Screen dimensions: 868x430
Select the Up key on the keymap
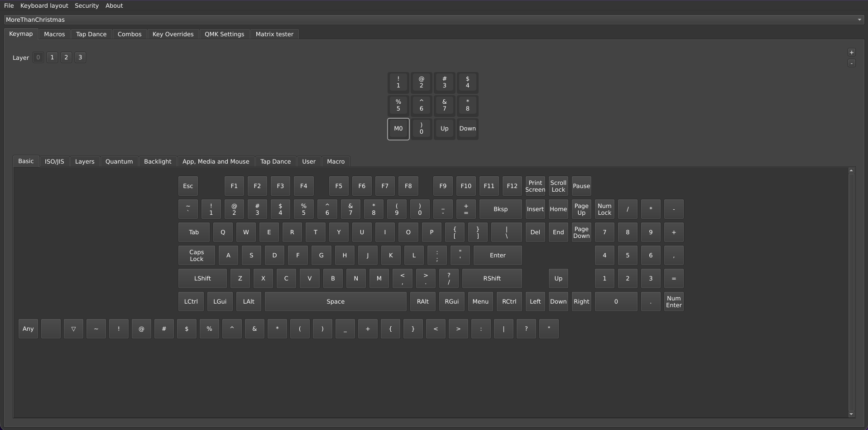pos(444,129)
